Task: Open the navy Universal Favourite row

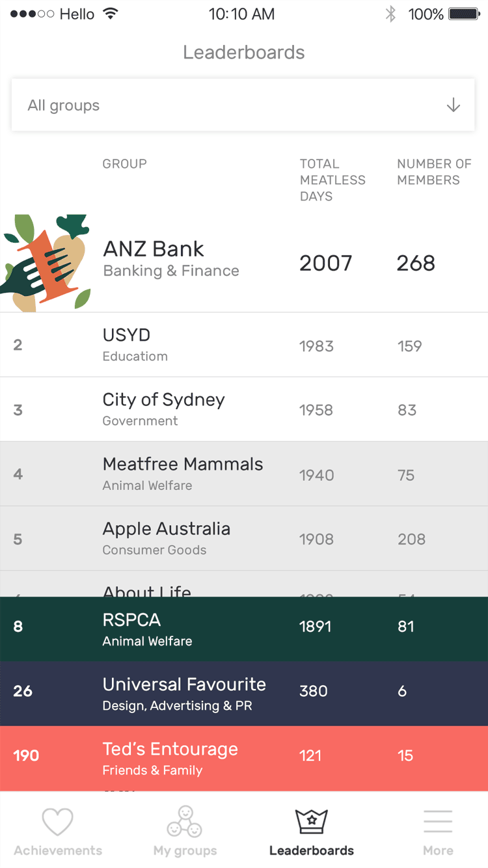Action: click(x=244, y=694)
